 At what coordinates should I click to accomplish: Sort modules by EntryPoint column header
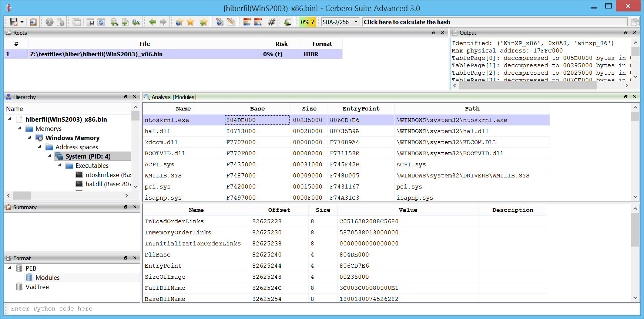tap(361, 109)
